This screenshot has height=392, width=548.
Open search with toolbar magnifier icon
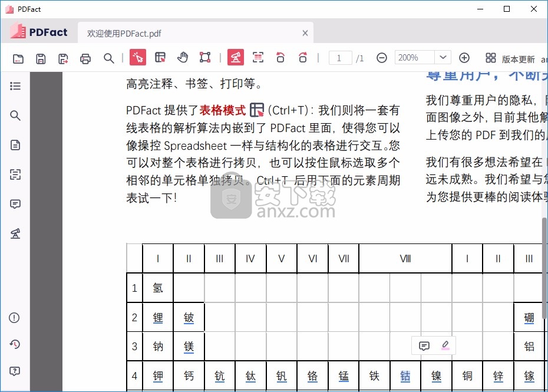pos(108,58)
